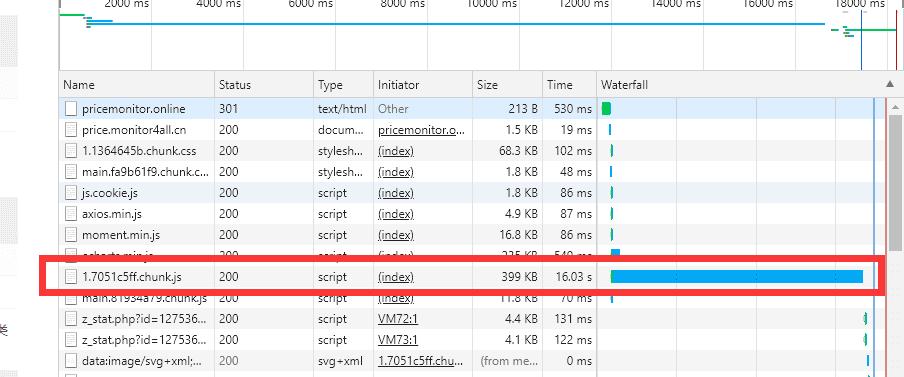
Task: Open initiator (index) link for js.cookie.js
Action: tap(396, 193)
